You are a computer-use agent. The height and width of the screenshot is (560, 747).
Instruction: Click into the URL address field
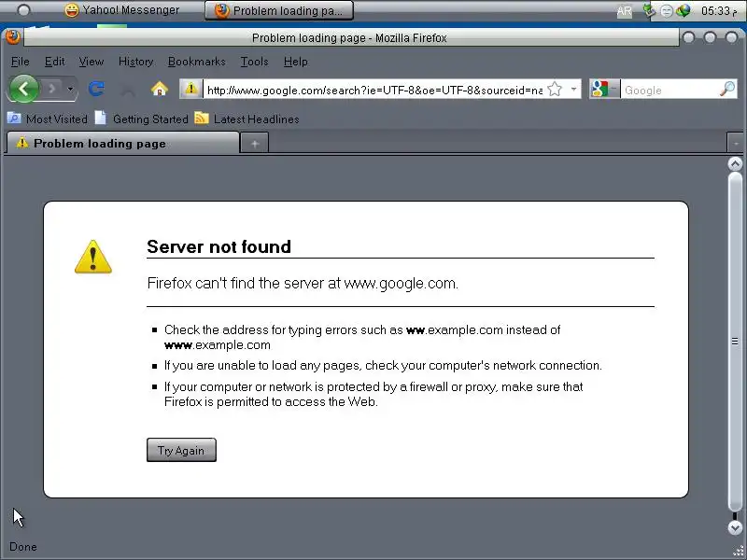[x=374, y=90]
